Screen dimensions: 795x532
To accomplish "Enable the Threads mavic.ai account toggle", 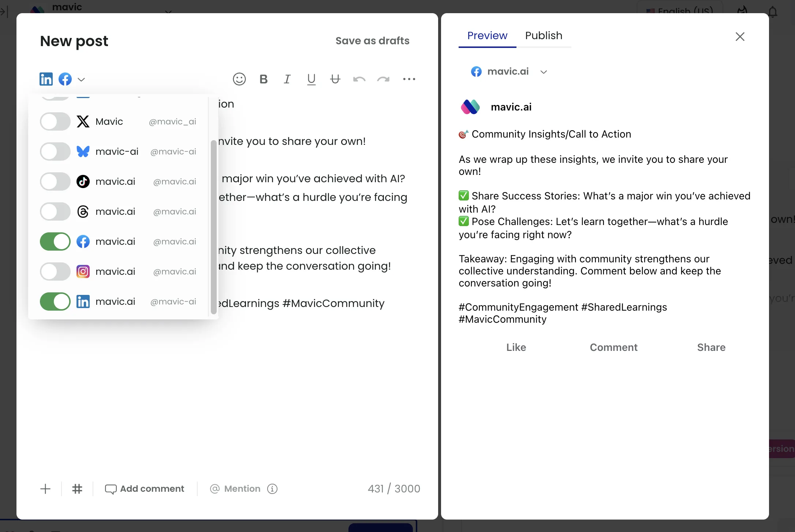I will (x=55, y=211).
